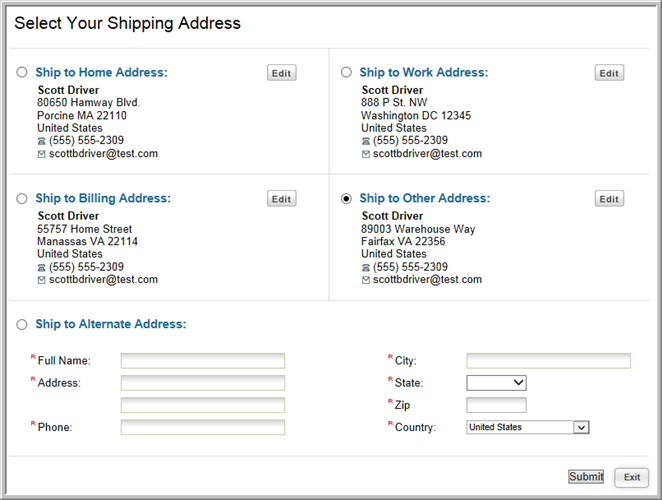
Task: Focus the City input field
Action: click(x=548, y=361)
